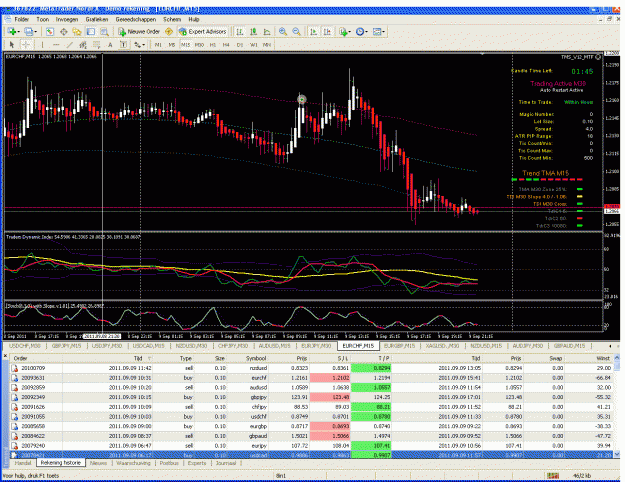
Task: Open the Gereedschappen menu
Action: click(x=136, y=19)
